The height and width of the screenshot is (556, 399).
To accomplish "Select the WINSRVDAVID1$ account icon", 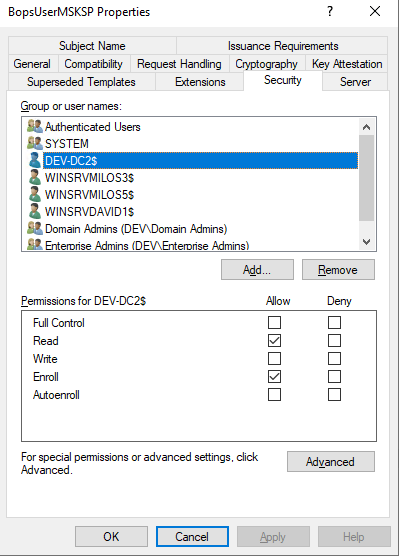I will 35,211.
